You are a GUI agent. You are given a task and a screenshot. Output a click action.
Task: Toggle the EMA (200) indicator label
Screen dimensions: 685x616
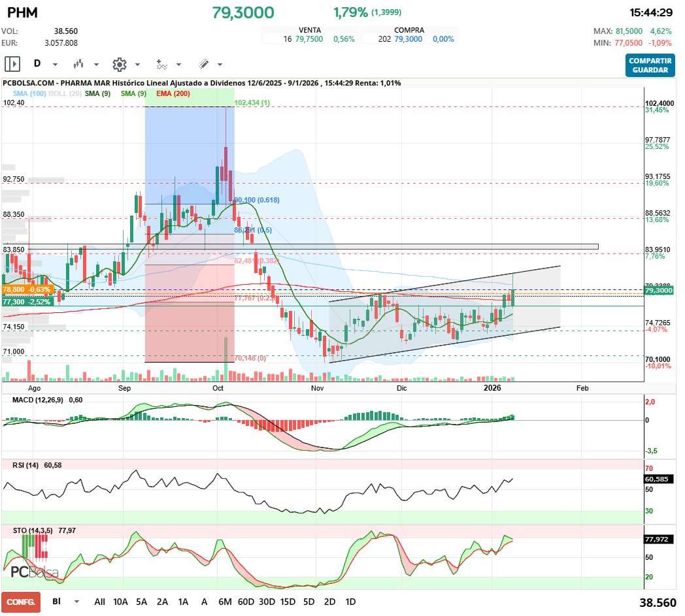[173, 94]
